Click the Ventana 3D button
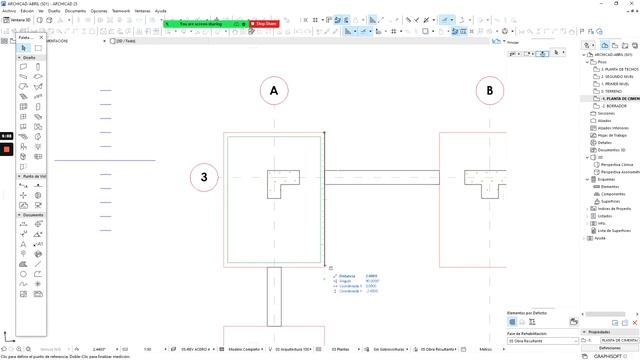 click(x=17, y=20)
